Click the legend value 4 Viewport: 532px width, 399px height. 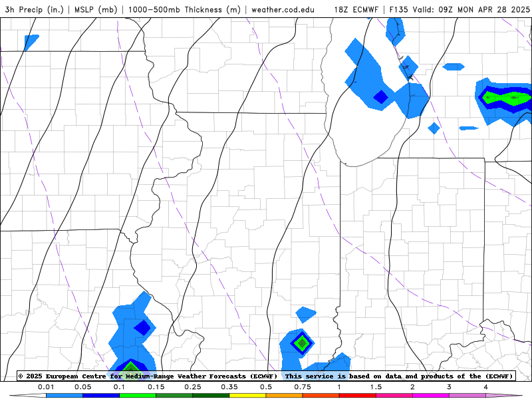pyautogui.click(x=486, y=387)
